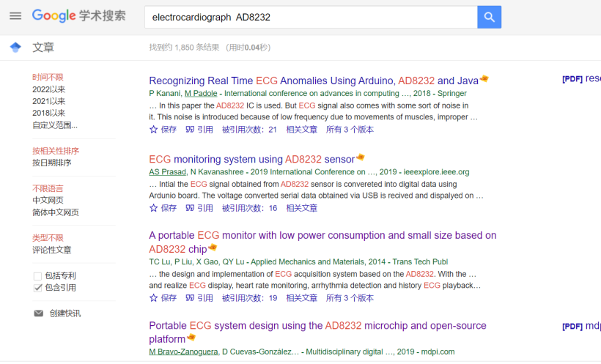Open the hamburger menu icon
The image size is (601, 364).
15,16
